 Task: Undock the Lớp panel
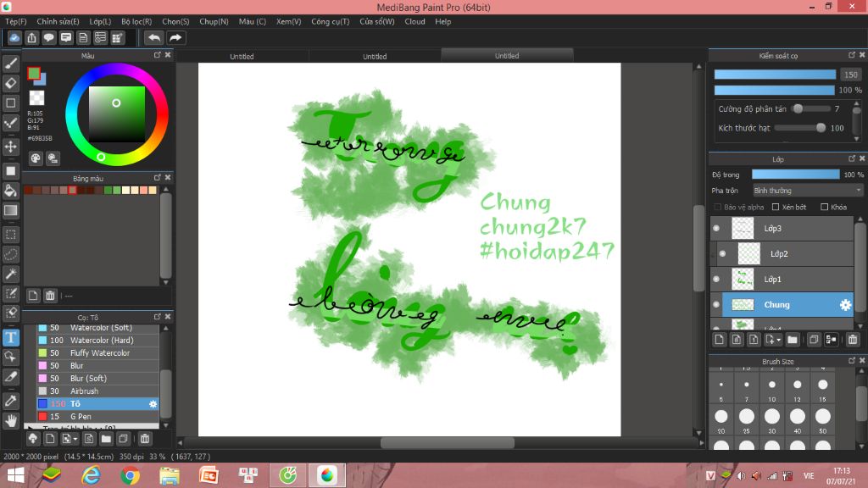point(851,158)
